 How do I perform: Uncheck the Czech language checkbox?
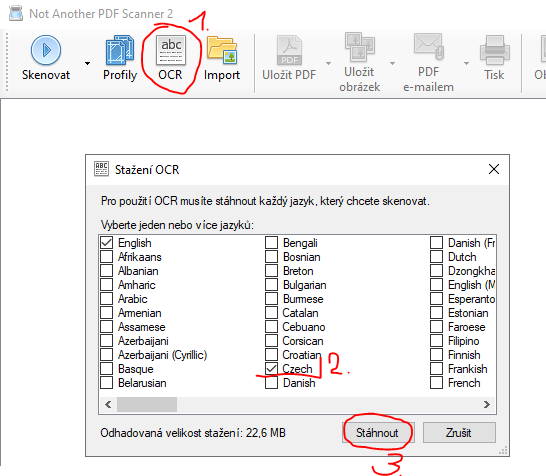[x=271, y=368]
